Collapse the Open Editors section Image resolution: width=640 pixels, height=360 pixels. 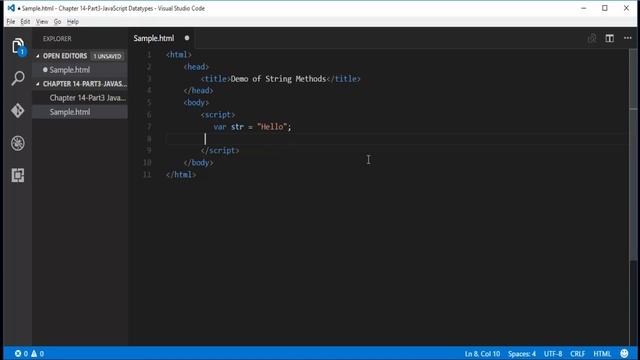38,56
